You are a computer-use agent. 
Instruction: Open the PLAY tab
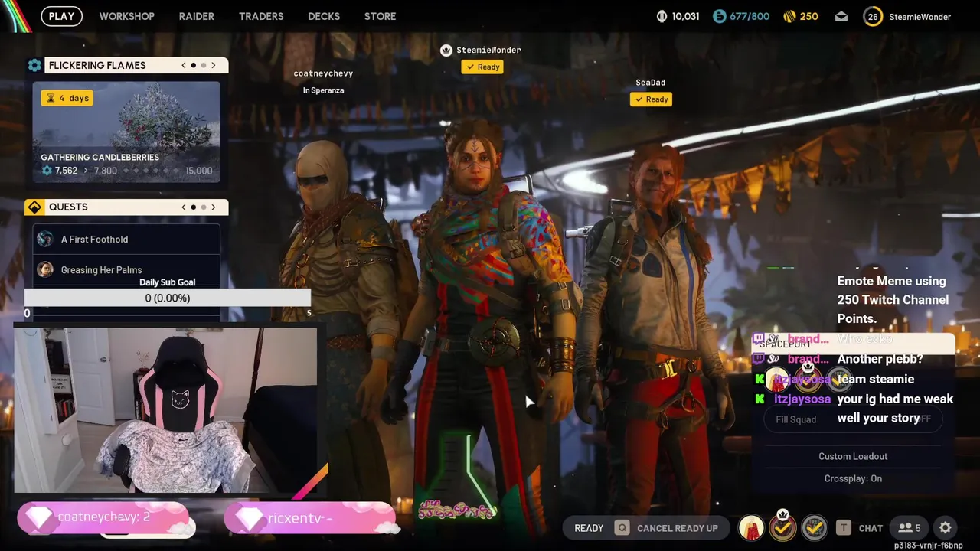[x=61, y=16]
